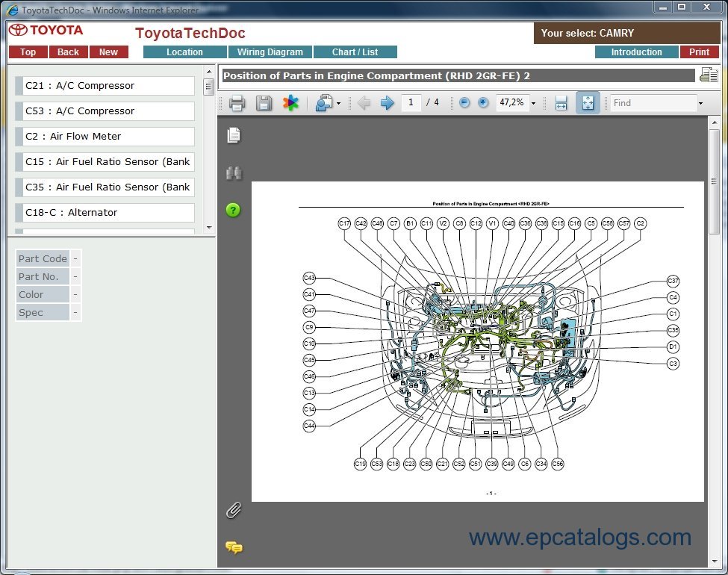
Task: Click the Top button
Action: click(x=28, y=52)
